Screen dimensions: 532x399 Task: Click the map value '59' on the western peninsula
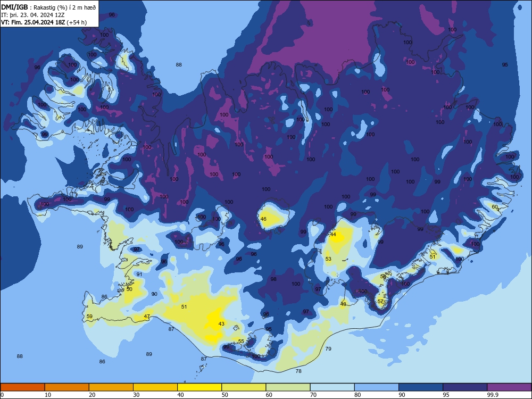89,316
